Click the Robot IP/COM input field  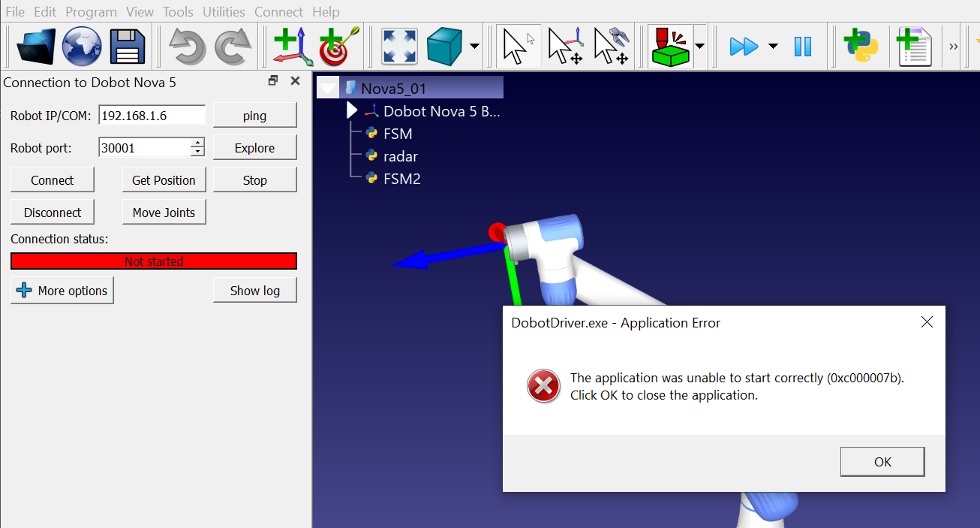point(152,116)
